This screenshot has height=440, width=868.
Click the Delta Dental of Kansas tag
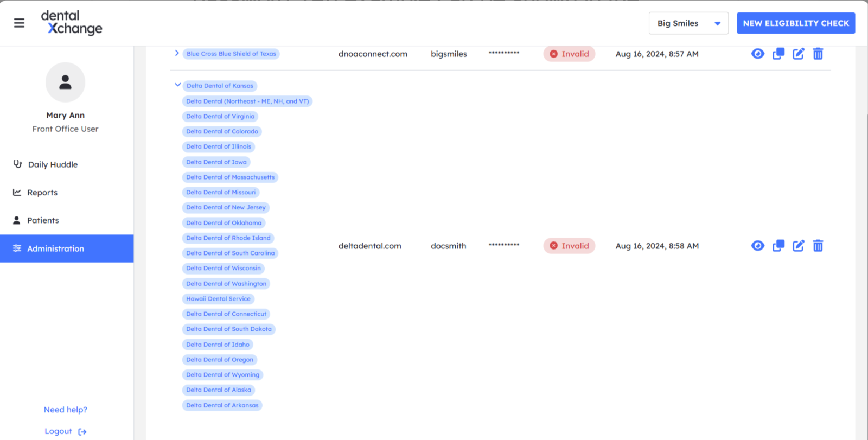pyautogui.click(x=220, y=86)
